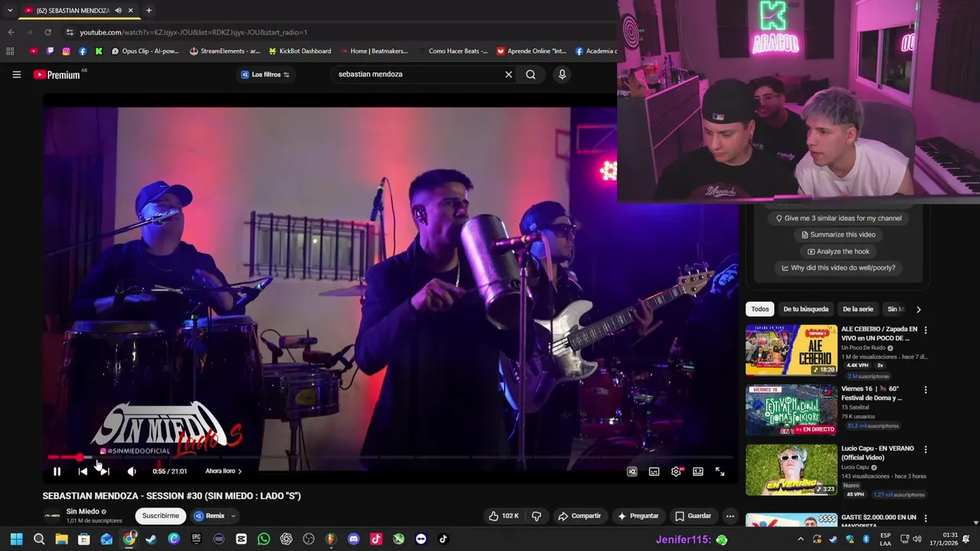The image size is (980, 551).
Task: Select the 'De tu búsqueda' chip
Action: pyautogui.click(x=805, y=309)
